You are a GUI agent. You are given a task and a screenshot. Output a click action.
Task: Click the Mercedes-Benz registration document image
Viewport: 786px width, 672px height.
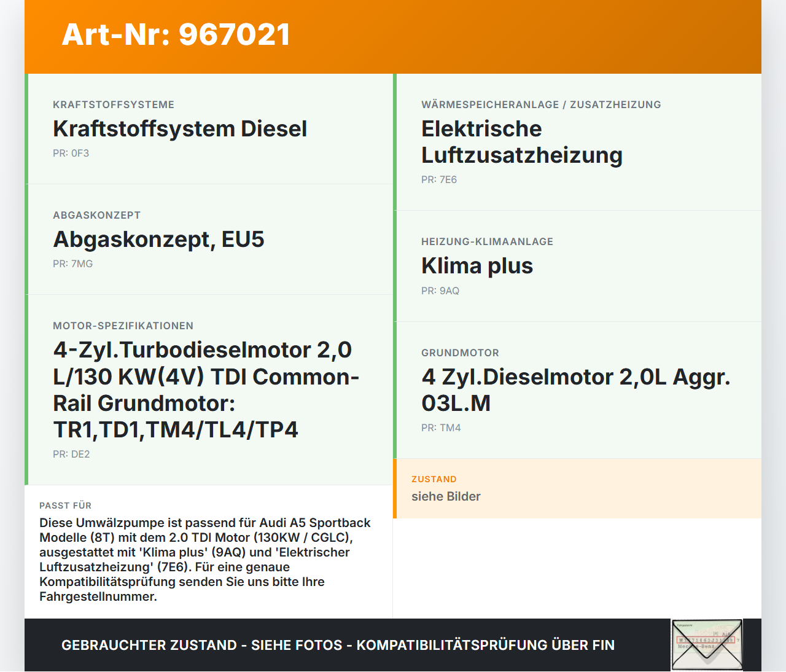click(707, 644)
